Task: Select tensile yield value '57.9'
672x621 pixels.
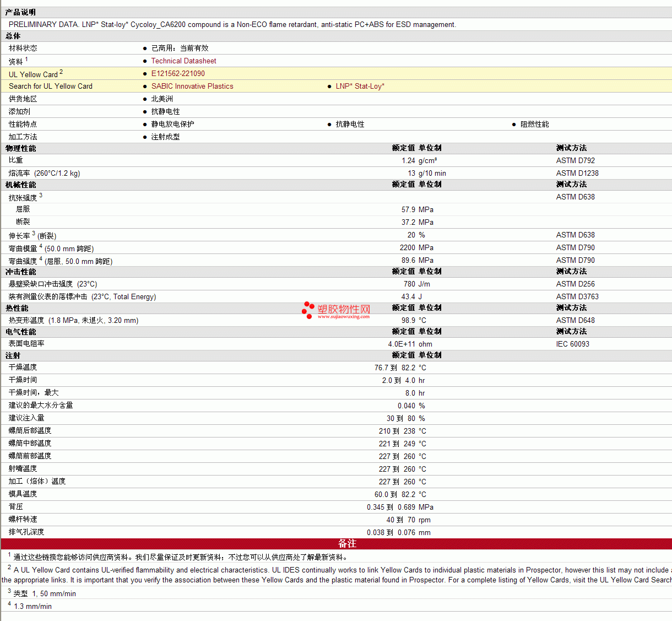Action: [408, 209]
